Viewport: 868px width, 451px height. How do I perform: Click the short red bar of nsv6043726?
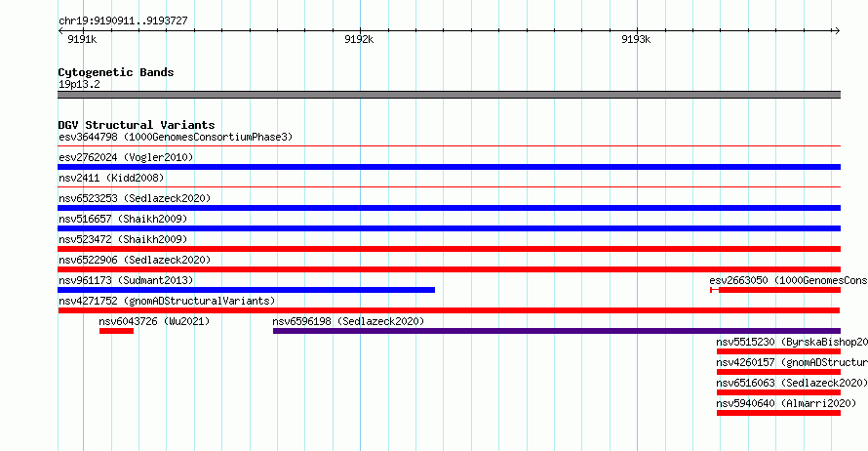(116, 331)
